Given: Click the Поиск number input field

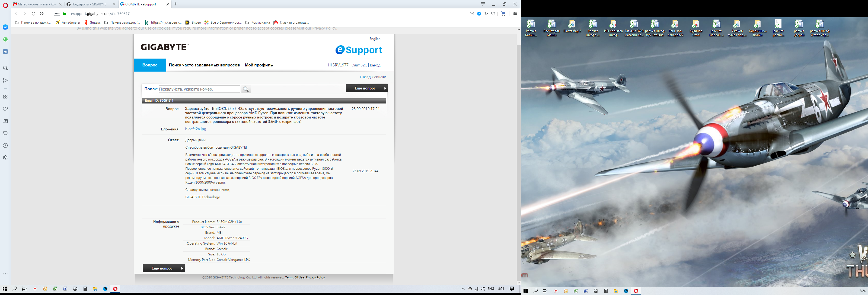Looking at the screenshot, I should pyautogui.click(x=199, y=89).
